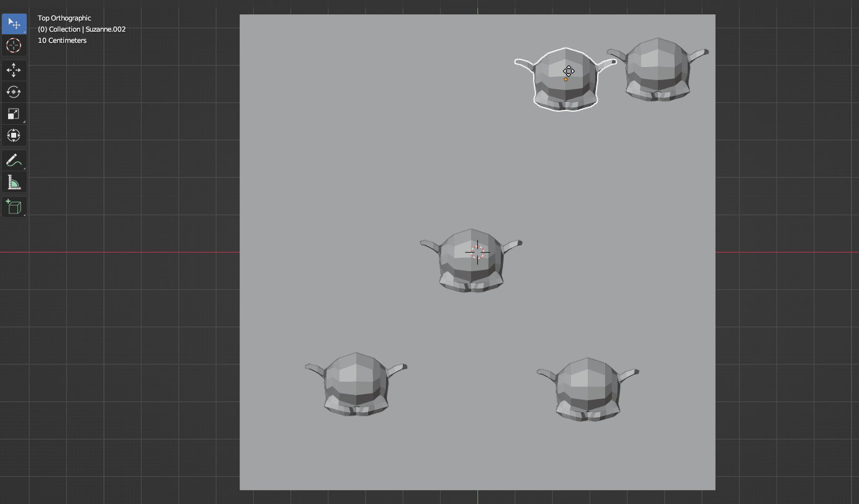Click the "(0) Collection | Suzanne.002" text
This screenshot has height=504, width=859.
click(82, 29)
